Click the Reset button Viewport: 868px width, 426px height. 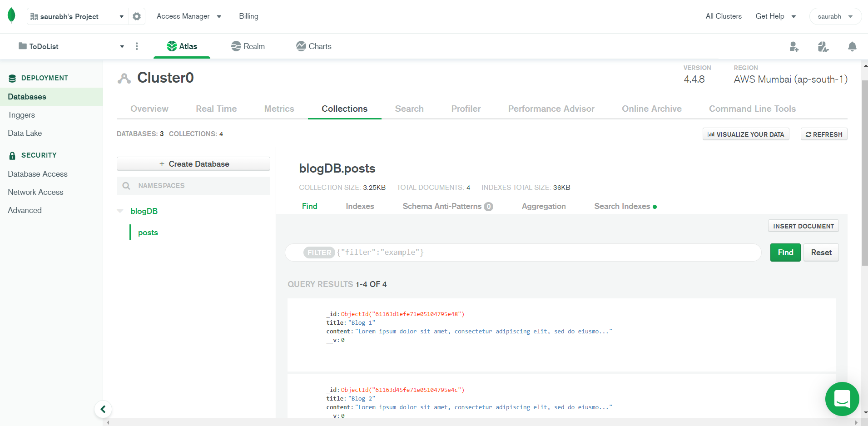pos(821,253)
